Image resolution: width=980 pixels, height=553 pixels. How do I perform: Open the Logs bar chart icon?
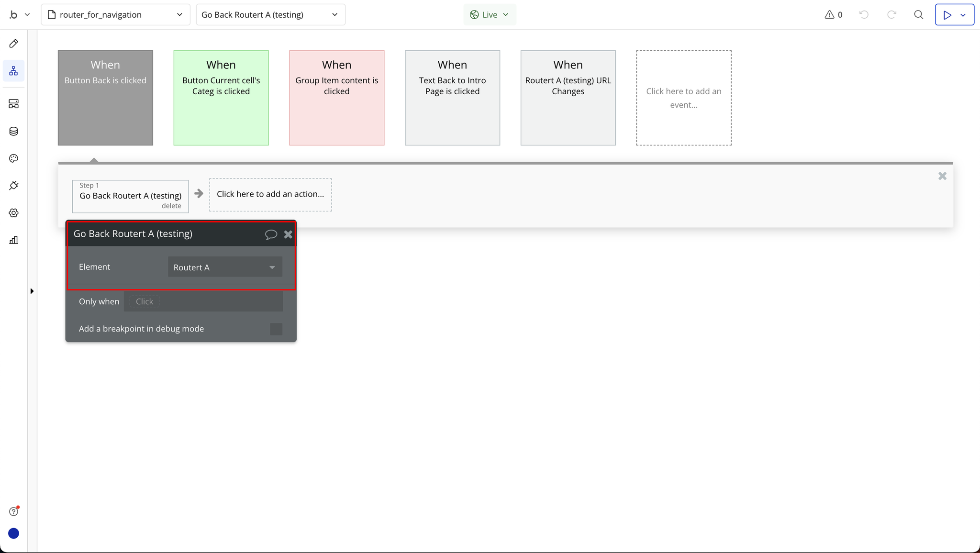(x=13, y=240)
